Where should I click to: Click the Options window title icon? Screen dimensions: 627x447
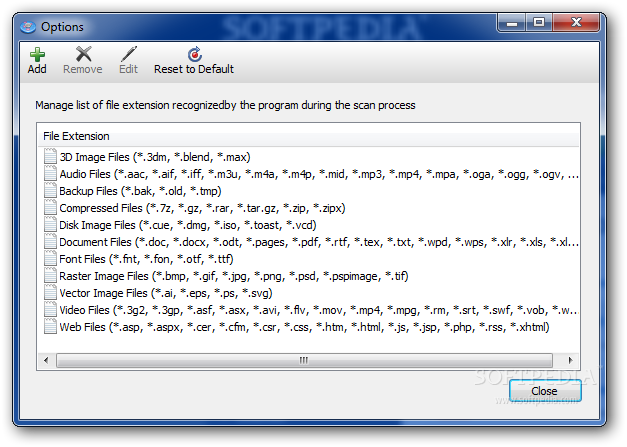28,27
